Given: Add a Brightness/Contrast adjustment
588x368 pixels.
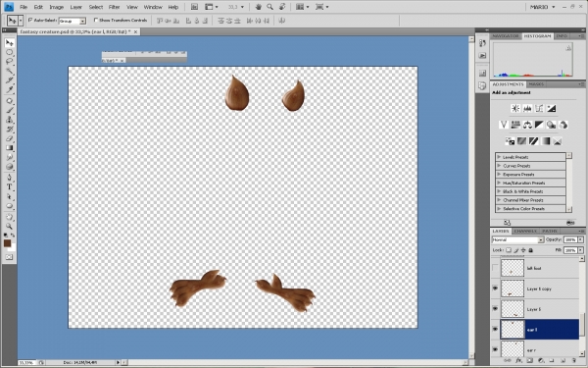Looking at the screenshot, I should [515, 109].
